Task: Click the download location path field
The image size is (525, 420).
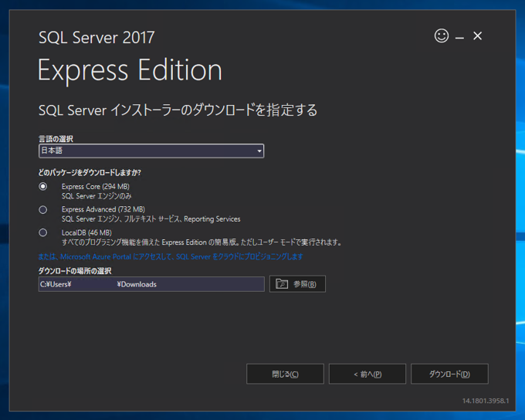Action: (x=151, y=284)
